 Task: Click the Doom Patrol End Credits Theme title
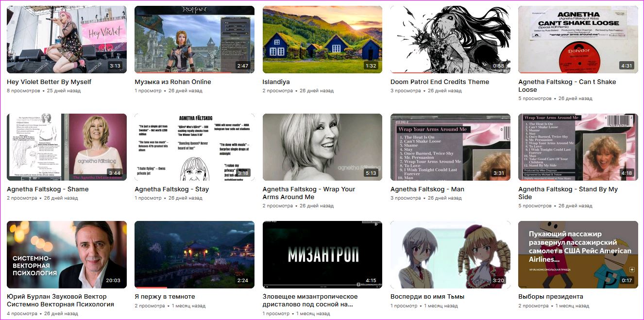coord(440,82)
